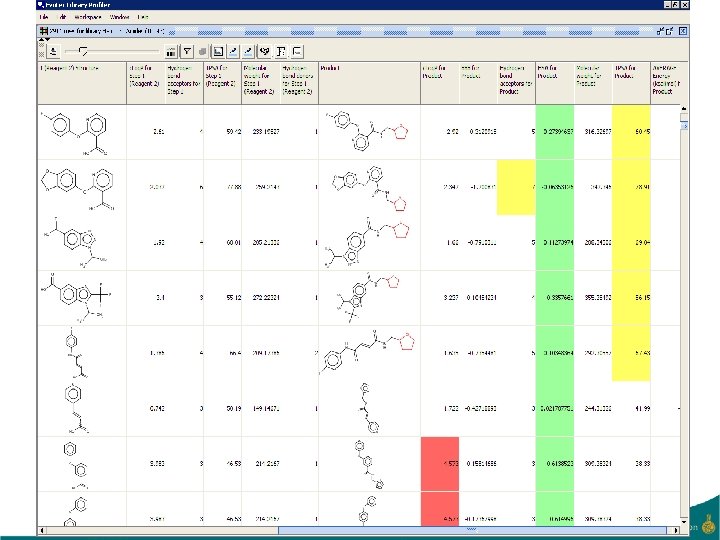Image resolution: width=720 pixels, height=540 pixels.
Task: Open the last menu after Window
Action: (143, 17)
